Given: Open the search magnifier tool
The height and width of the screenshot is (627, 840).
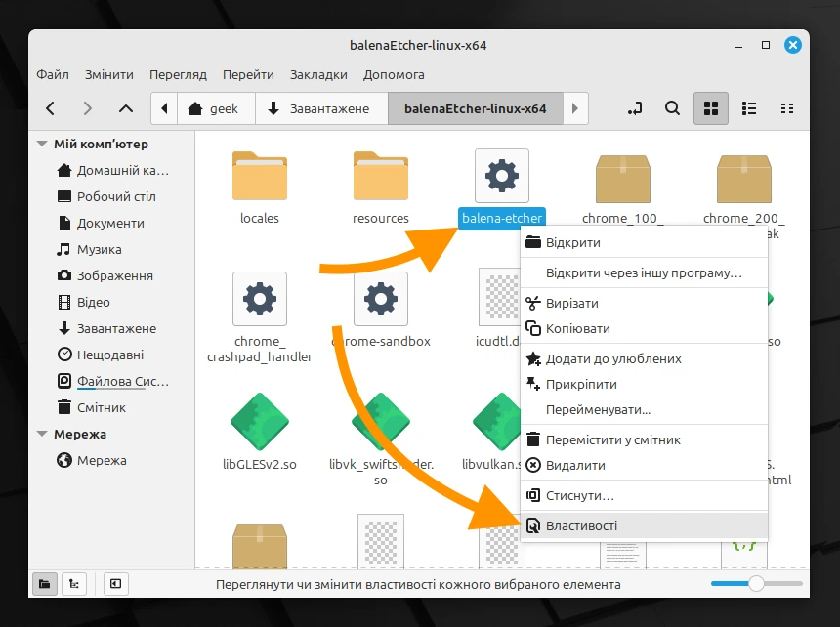Looking at the screenshot, I should 672,108.
